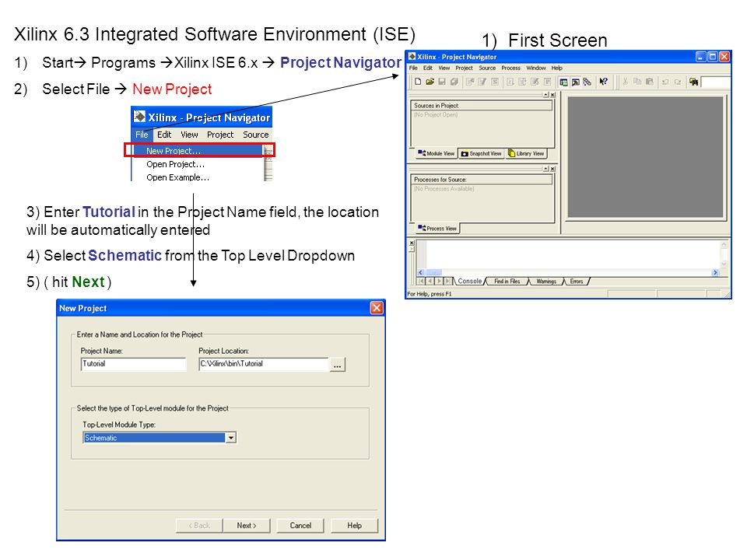
Task: Switch to the Errors tab
Action: click(x=577, y=282)
